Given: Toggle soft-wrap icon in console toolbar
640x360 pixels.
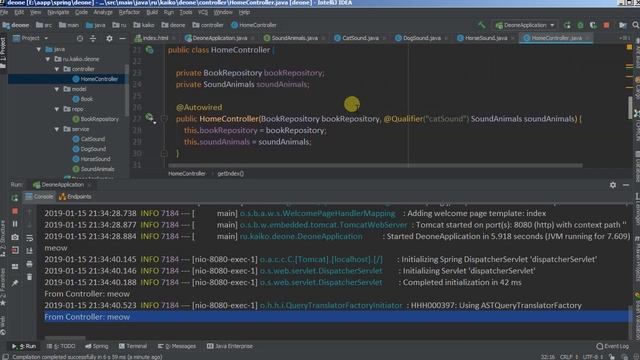Looking at the screenshot, I should [29, 238].
